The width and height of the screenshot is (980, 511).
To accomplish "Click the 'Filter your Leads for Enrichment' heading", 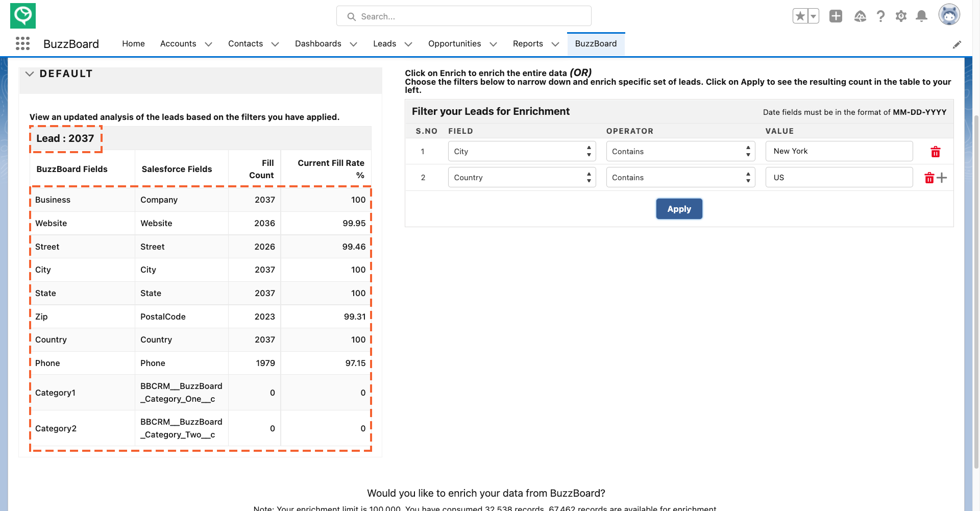I will click(491, 111).
